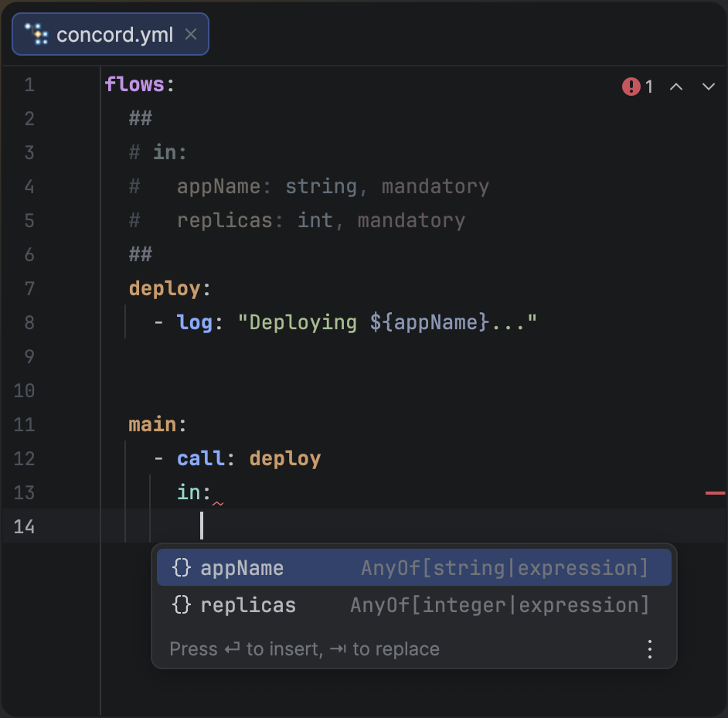Select the concord.yml editor tab

point(114,35)
